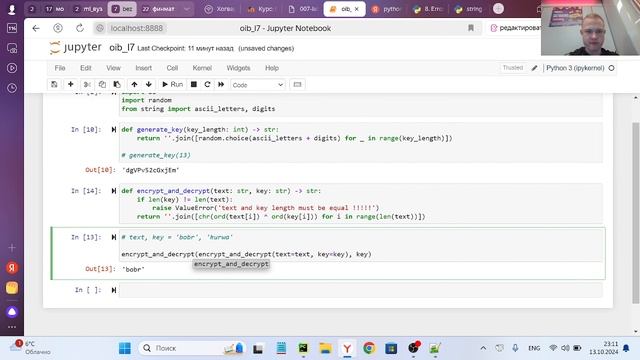640x360 pixels.
Task: Show hidden tray icons chevron
Action: [x=483, y=348]
